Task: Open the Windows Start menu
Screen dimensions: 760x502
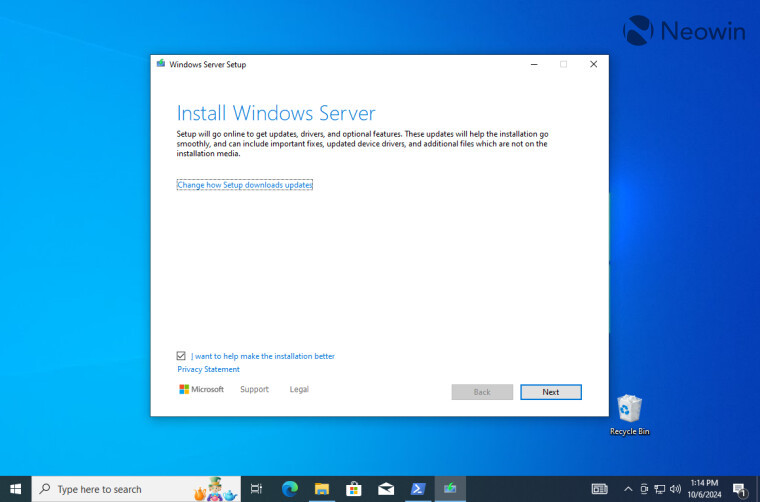Action: pos(16,489)
